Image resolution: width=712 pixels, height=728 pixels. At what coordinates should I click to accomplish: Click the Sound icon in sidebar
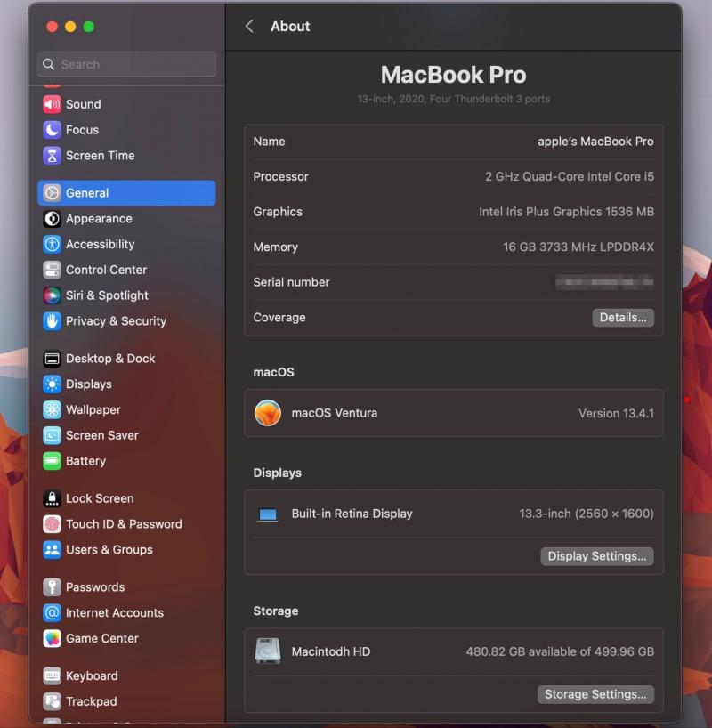coord(52,104)
